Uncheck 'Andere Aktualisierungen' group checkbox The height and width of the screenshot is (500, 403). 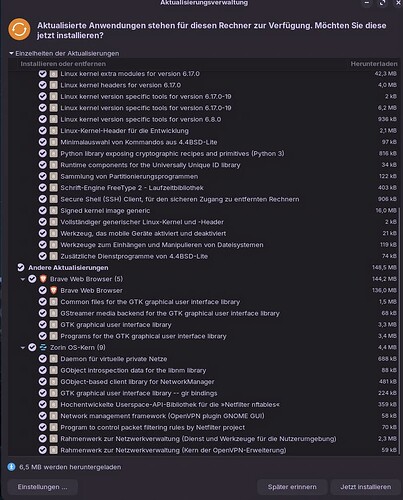[x=21, y=267]
